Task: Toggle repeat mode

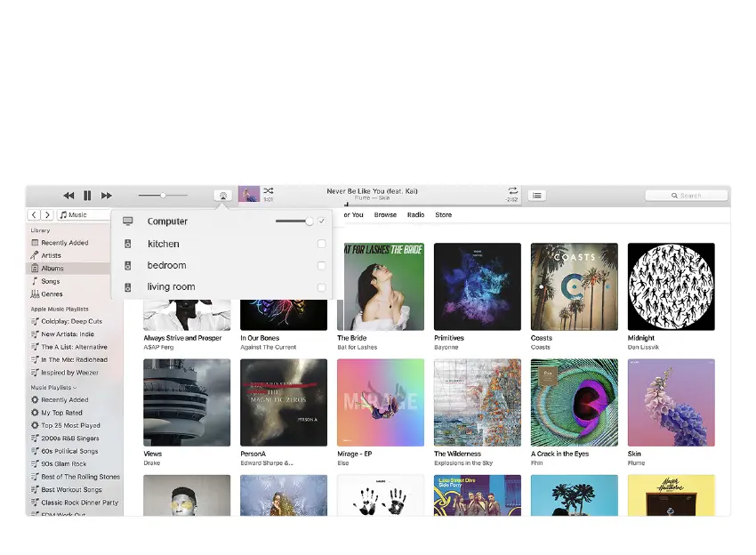Action: pyautogui.click(x=512, y=190)
